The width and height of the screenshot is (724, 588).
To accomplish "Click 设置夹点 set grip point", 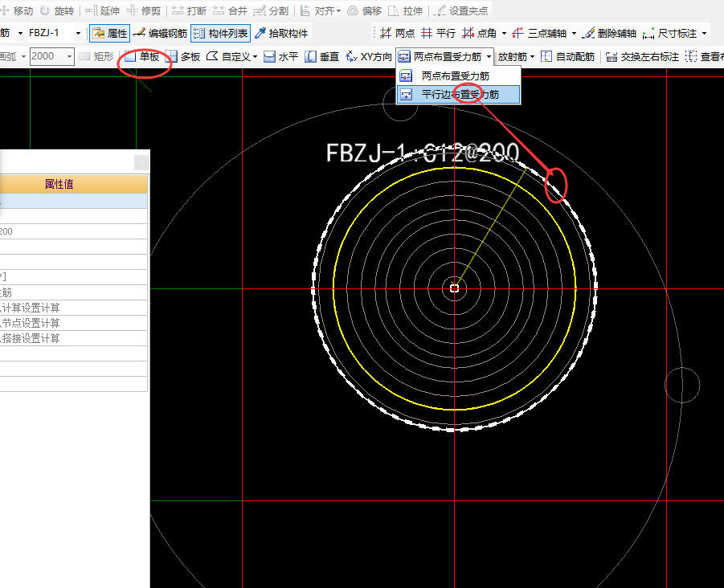I will [460, 10].
